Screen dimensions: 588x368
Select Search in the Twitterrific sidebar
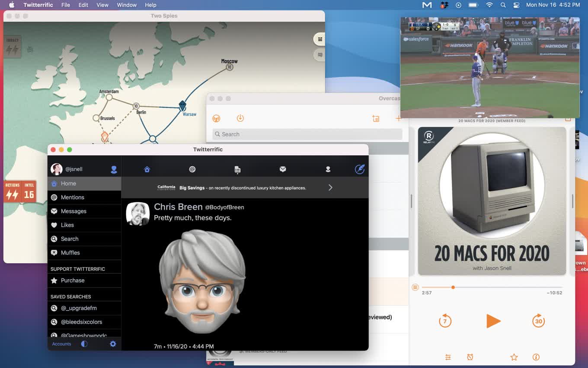tap(84, 239)
